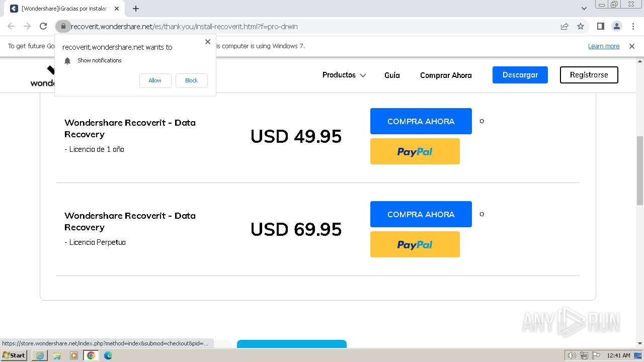Click the Registrarse button
Image resolution: width=644 pixels, height=362 pixels.
(x=589, y=75)
